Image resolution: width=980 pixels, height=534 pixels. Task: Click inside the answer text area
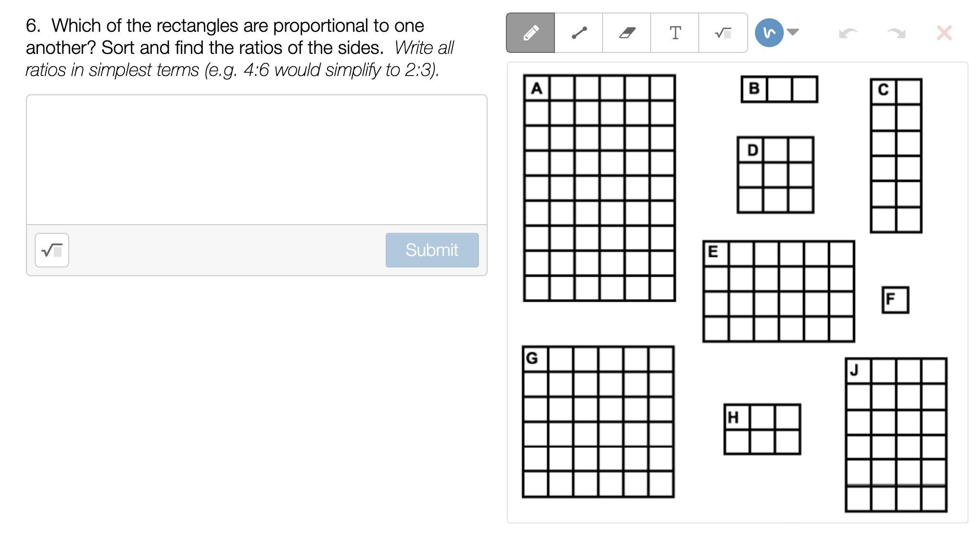pyautogui.click(x=256, y=160)
